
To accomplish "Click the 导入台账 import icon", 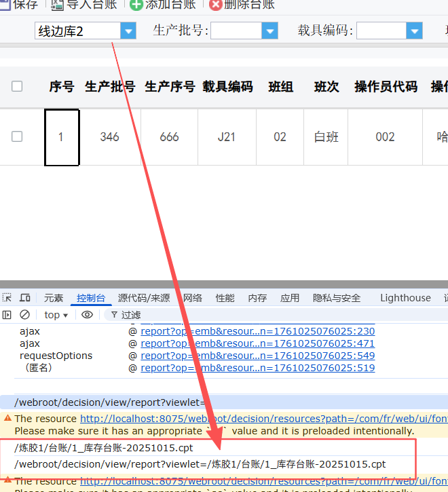I will click(57, 5).
